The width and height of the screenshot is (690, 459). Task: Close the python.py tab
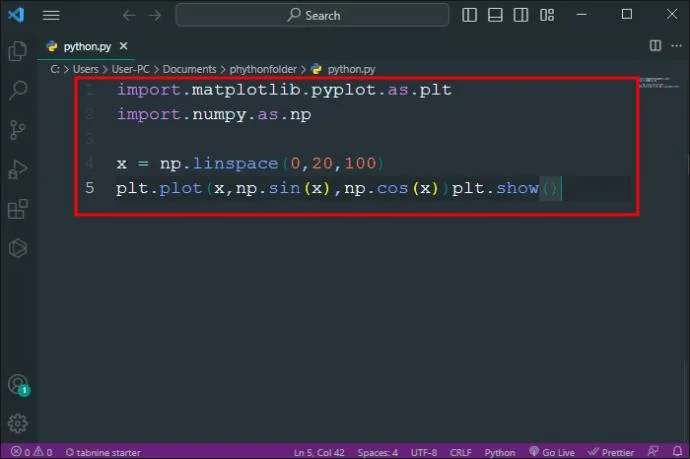(x=124, y=46)
